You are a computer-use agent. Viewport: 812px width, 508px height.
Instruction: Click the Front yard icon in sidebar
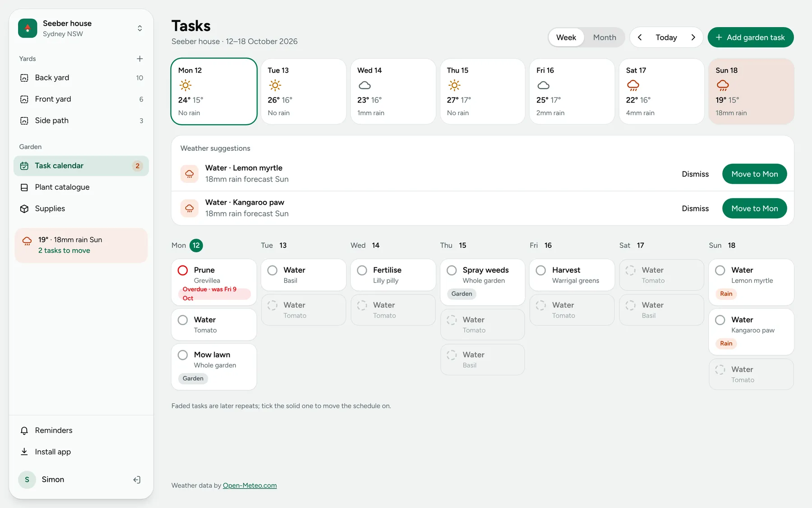point(24,99)
